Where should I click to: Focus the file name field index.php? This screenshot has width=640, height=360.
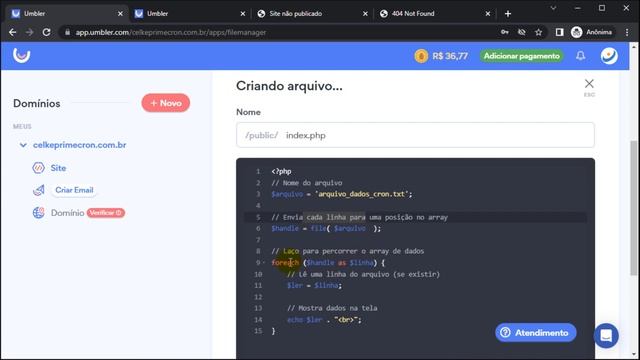tap(415, 135)
